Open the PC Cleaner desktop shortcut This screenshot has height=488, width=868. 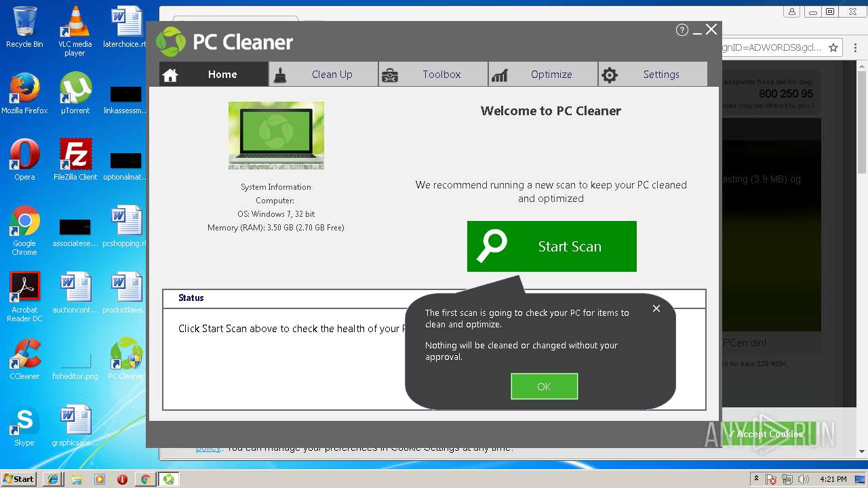pos(126,359)
